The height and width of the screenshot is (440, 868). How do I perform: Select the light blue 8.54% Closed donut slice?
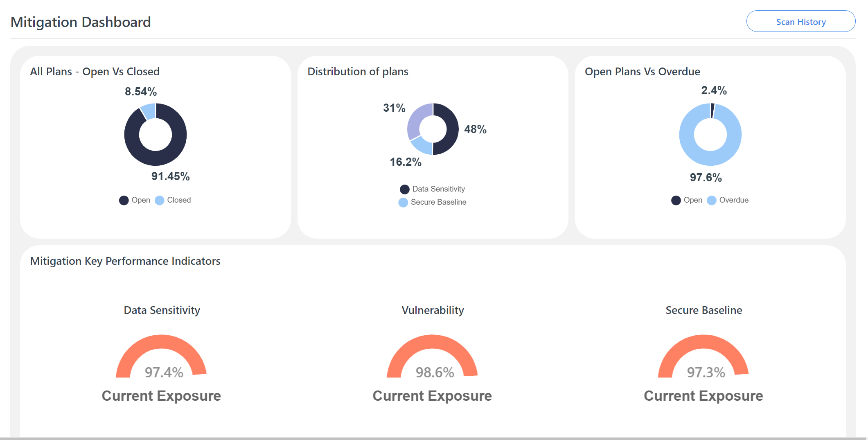[x=149, y=111]
